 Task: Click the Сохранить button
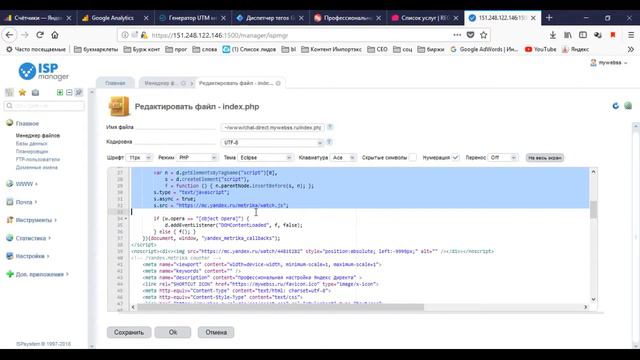(129, 332)
